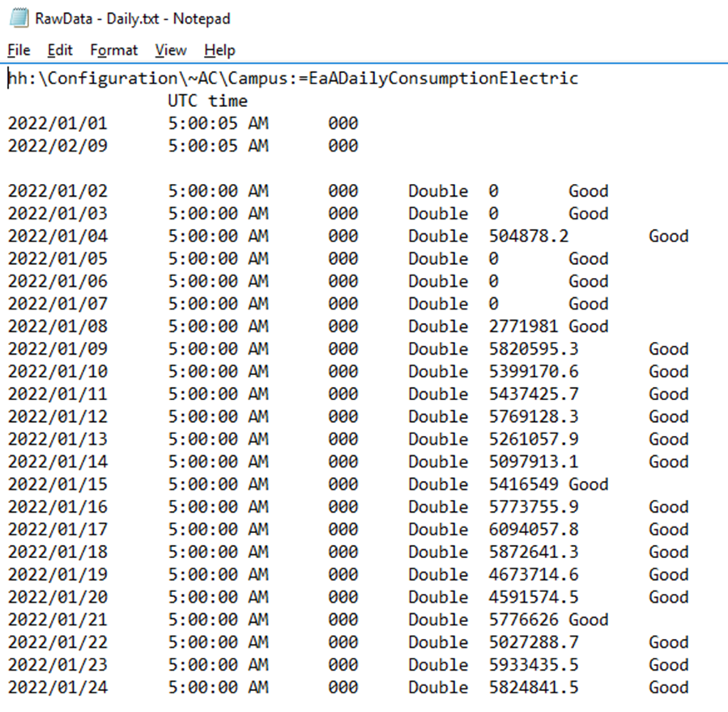The height and width of the screenshot is (712, 728).
Task: Click the value 5097913.1
Action: point(534,462)
